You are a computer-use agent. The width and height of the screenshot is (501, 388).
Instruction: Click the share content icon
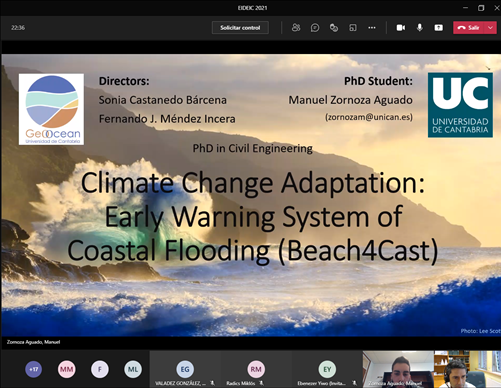(439, 28)
